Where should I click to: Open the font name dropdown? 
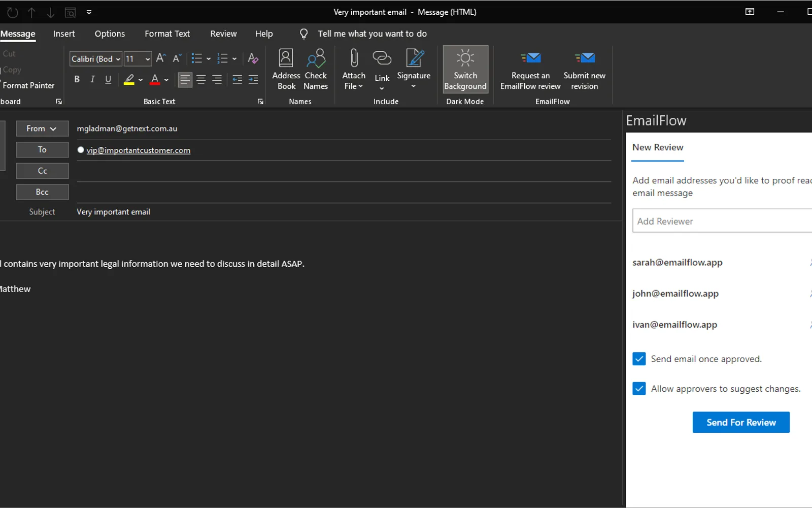click(118, 59)
